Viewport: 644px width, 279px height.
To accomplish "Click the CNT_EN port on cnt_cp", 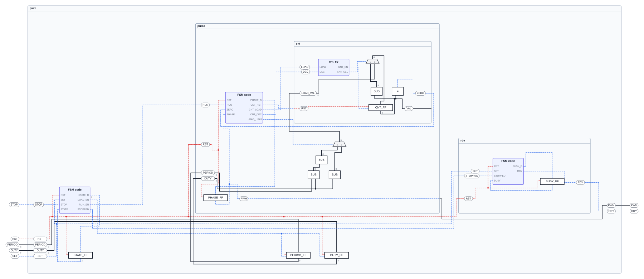I will (x=343, y=67).
